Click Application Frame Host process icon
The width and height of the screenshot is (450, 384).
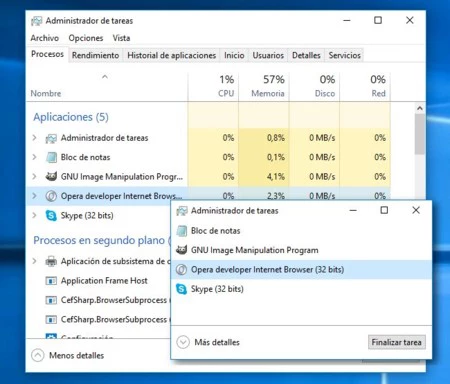click(x=51, y=281)
